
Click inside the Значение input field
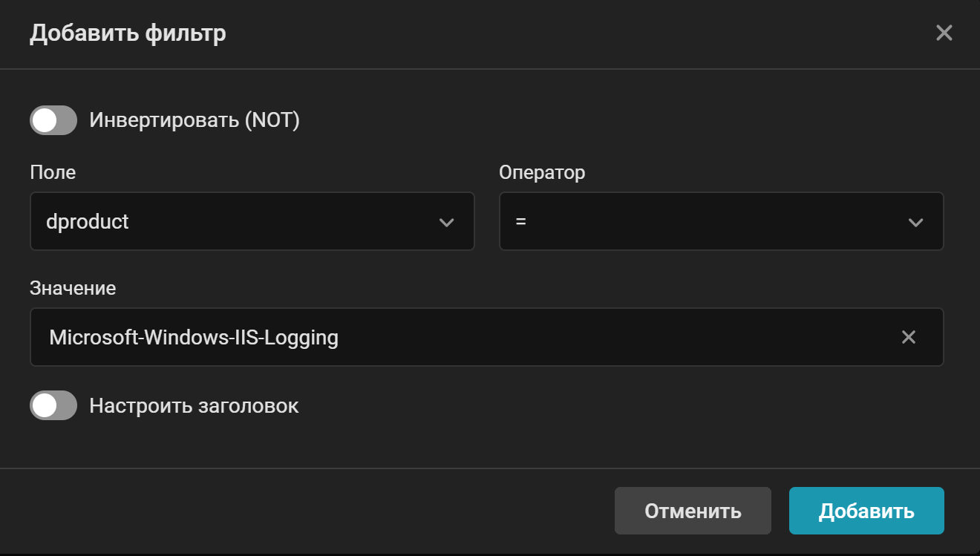coord(445,338)
